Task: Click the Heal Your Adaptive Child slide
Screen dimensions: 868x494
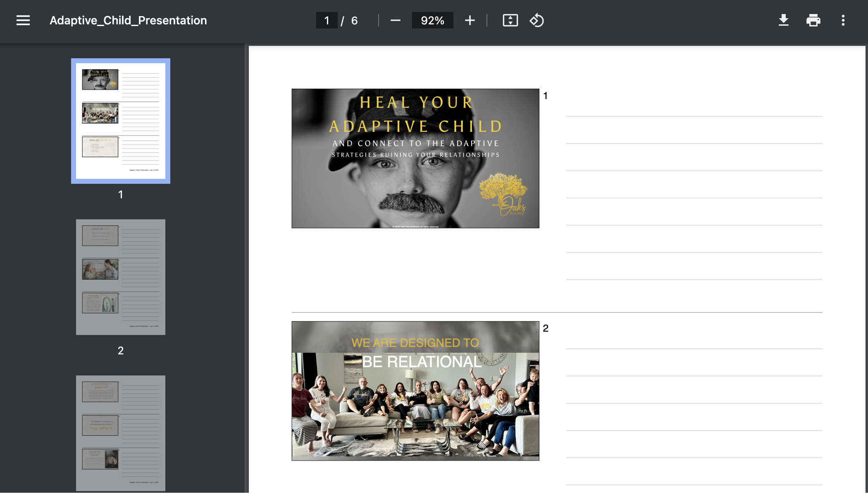Action: coord(415,158)
